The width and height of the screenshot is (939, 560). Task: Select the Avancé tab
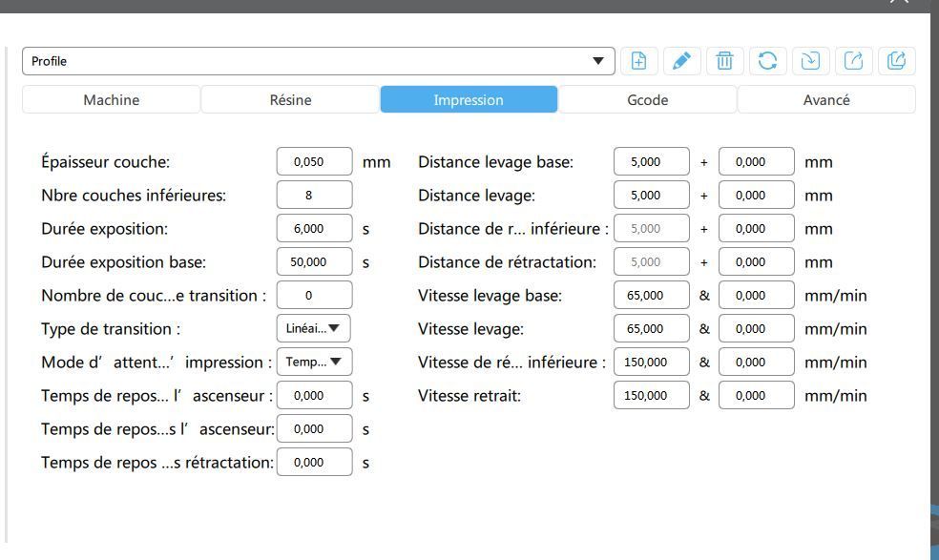[826, 100]
